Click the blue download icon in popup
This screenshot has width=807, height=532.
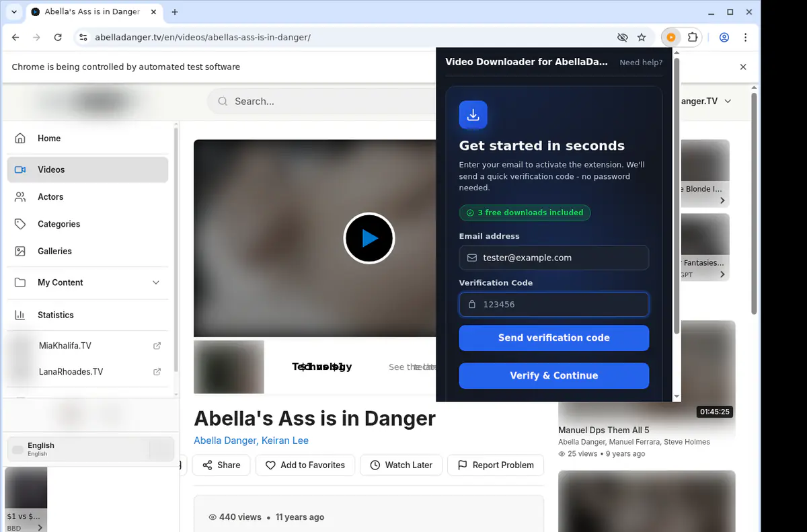pyautogui.click(x=473, y=115)
